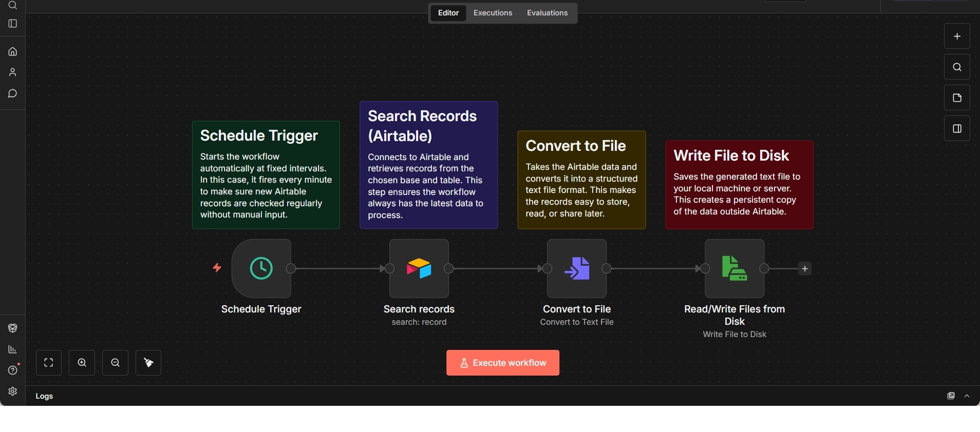Open the home icon in the sidebar
The width and height of the screenshot is (980, 432).
coord(13,51)
